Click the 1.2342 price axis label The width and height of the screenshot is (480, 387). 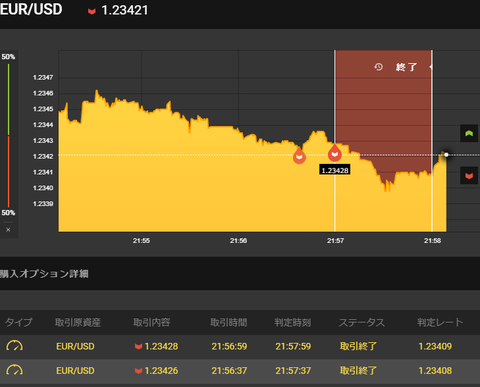point(43,156)
